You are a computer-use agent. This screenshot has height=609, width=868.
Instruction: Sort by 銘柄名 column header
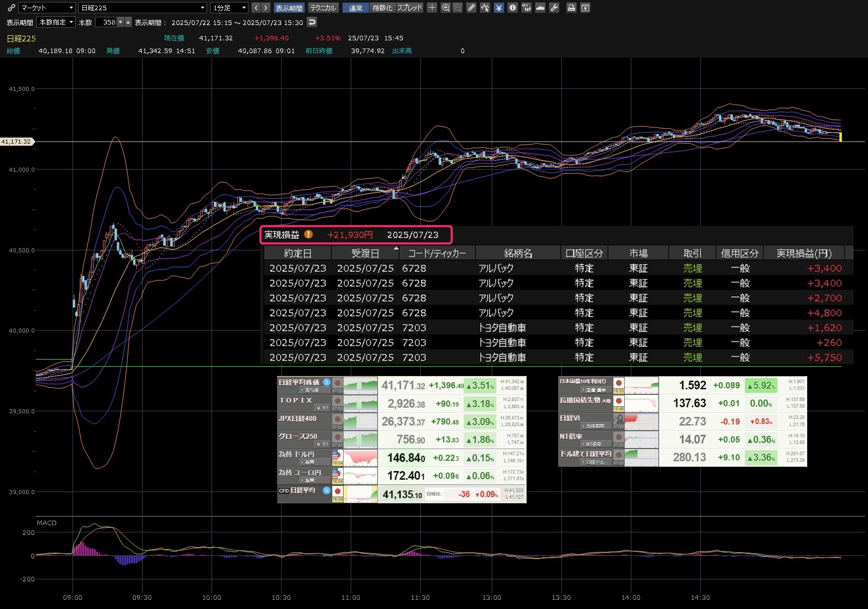point(518,253)
